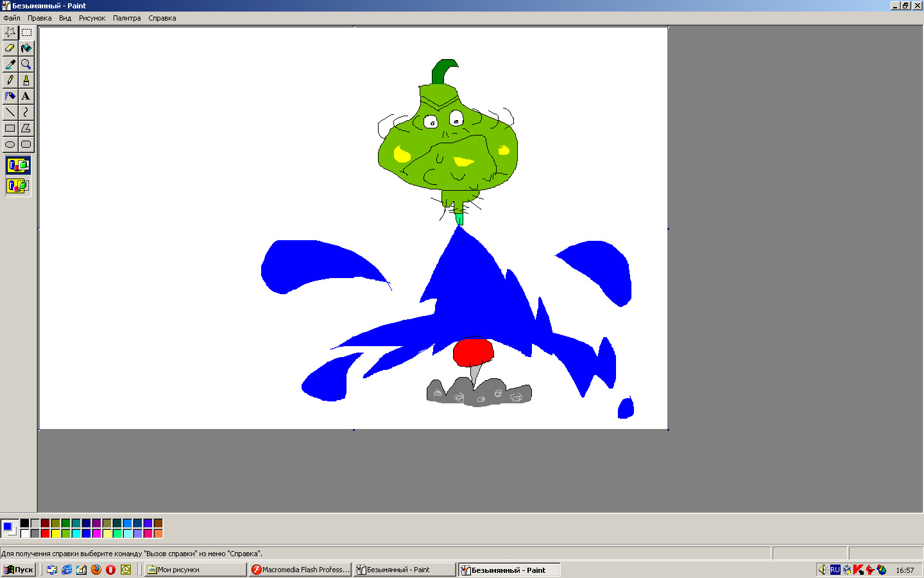Select the Pencil tool
This screenshot has height=578, width=924.
click(10, 80)
